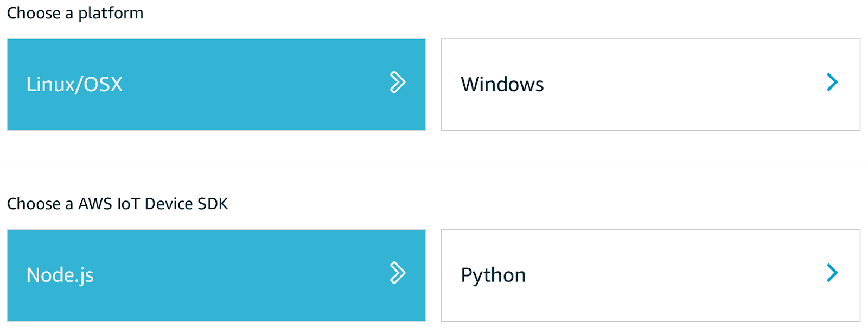Click the double-chevron icon on Node.js tile
Image resolution: width=868 pixels, height=333 pixels.
(x=398, y=273)
